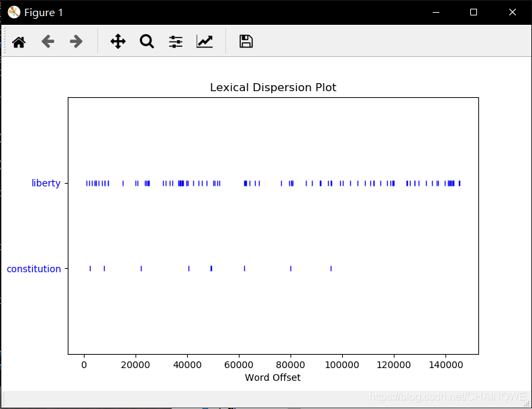
Task: Click the last liberty marker near 145000
Action: (460, 184)
